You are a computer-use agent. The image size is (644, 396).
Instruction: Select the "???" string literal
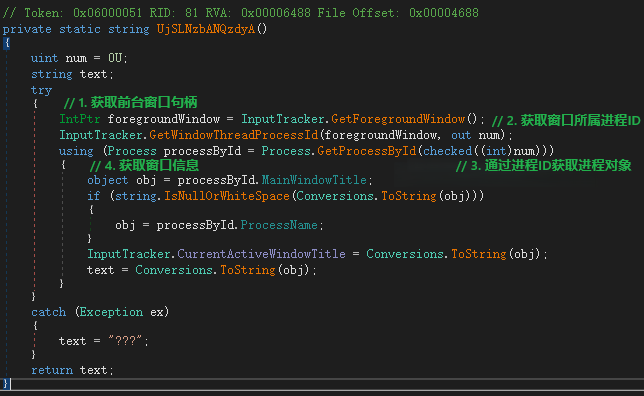pyautogui.click(x=126, y=341)
